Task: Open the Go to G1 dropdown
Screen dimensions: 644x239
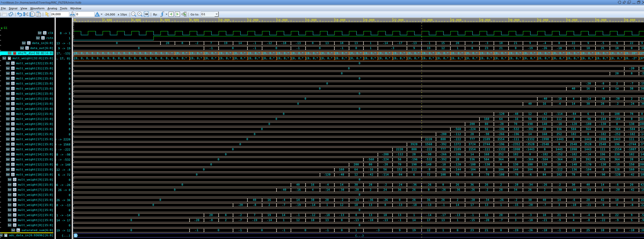Action: 216,14
